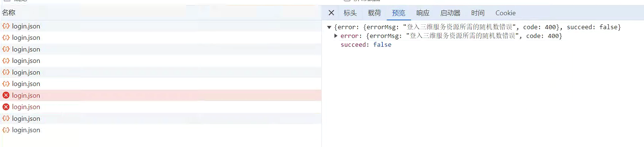Screen dimensions: 644x147
Task: Click the JSON icon of fourth login.json
Action: point(6,61)
